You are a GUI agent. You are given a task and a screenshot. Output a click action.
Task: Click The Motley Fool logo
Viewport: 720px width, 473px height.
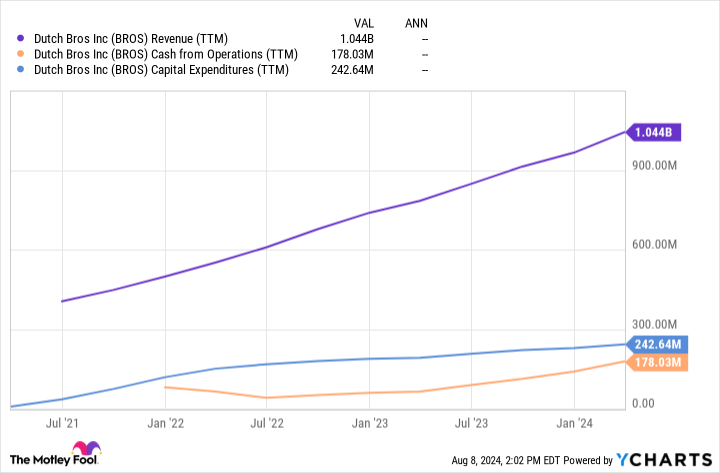pos(56,454)
